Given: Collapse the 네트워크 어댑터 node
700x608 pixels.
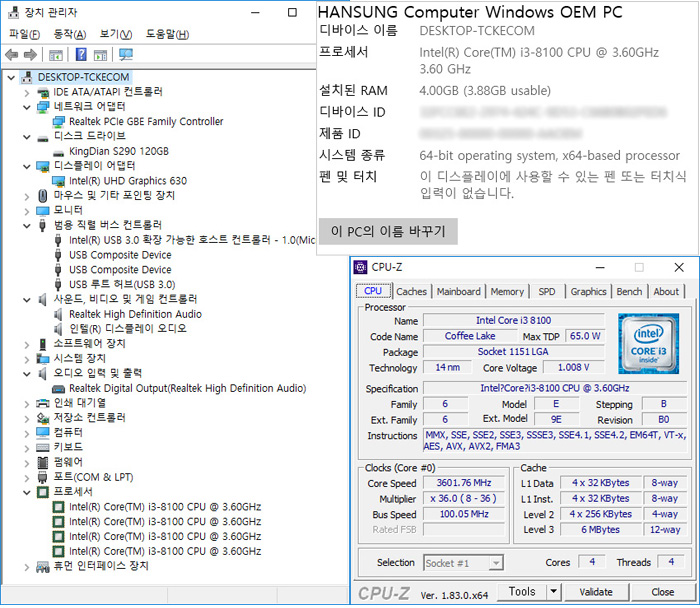Looking at the screenshot, I should (x=27, y=108).
